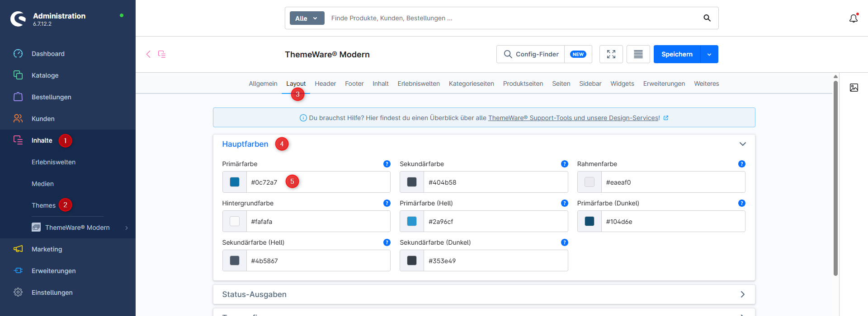Toggle fullscreen view icon

click(611, 54)
